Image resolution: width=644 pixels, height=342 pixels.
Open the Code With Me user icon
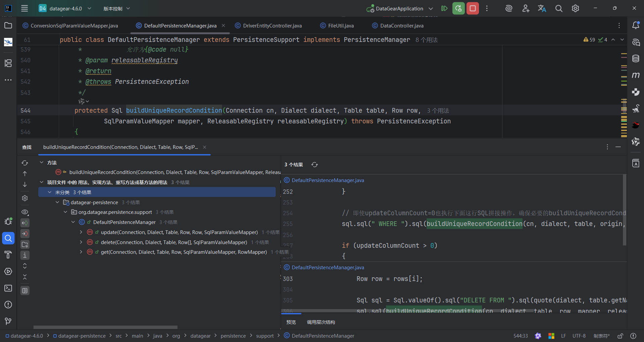tap(526, 8)
